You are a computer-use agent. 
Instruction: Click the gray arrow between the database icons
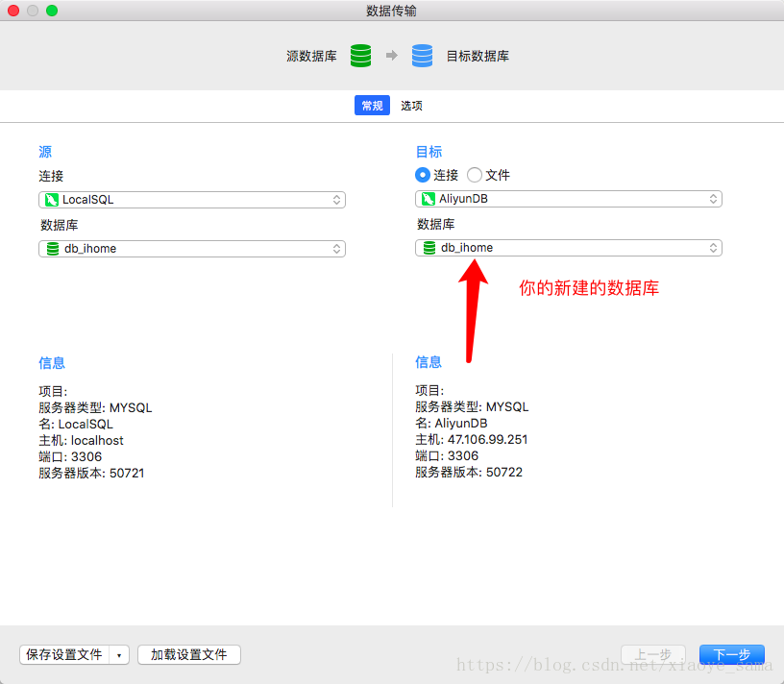point(391,55)
